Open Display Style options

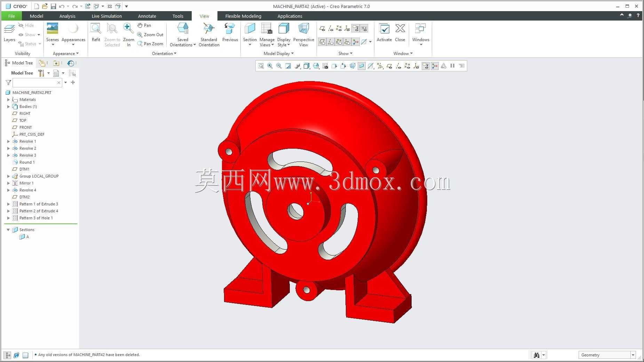[x=284, y=35]
